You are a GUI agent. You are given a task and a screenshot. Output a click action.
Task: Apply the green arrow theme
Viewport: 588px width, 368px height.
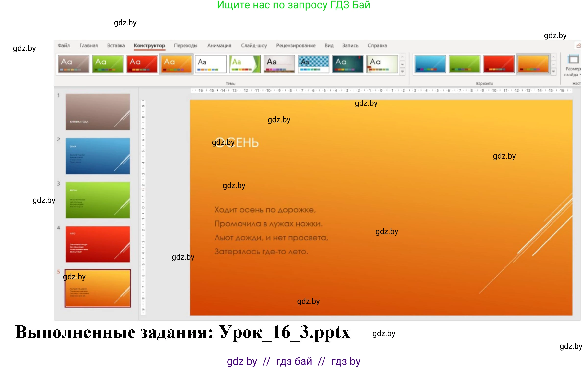point(245,64)
